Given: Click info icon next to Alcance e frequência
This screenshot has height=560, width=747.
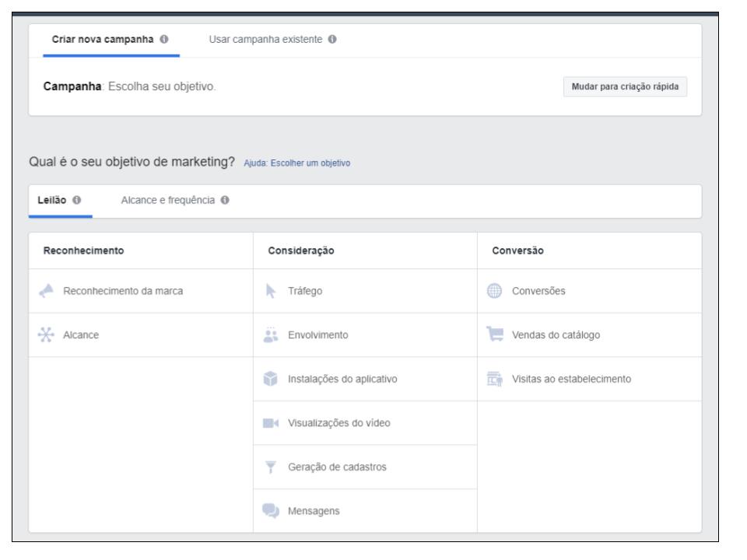Looking at the screenshot, I should (225, 200).
